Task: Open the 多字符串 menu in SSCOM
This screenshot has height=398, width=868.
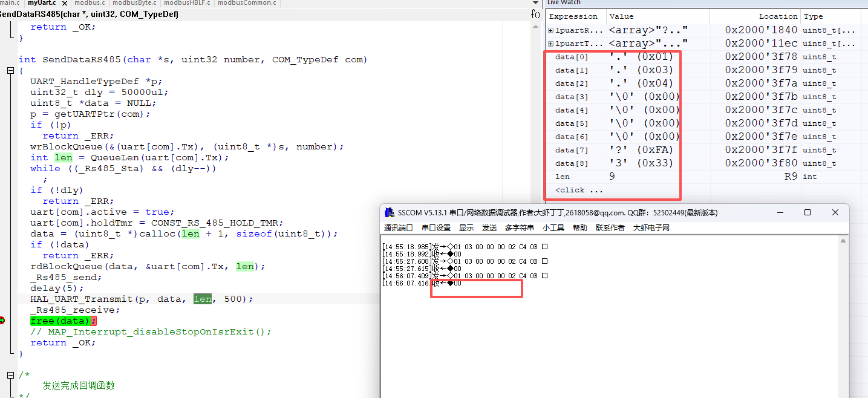Action: click(520, 228)
